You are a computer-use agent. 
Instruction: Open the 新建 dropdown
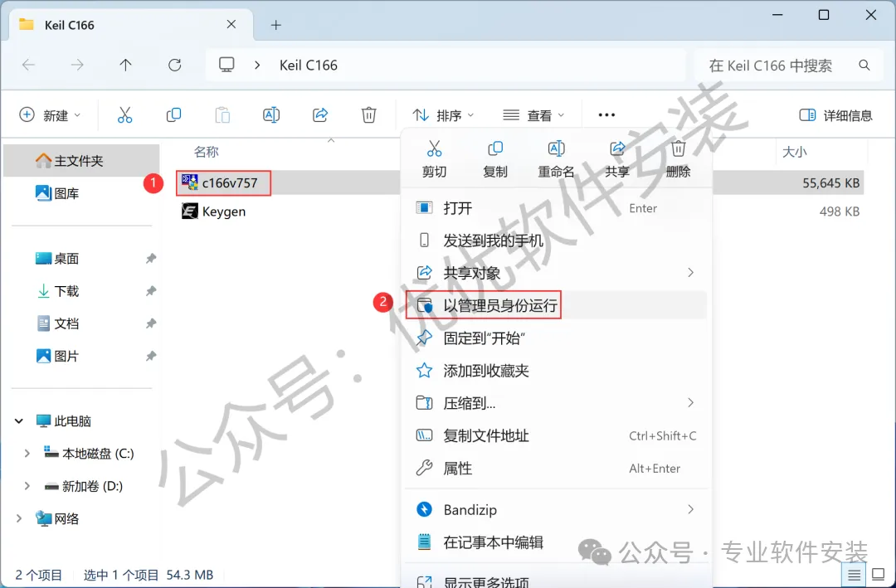pyautogui.click(x=51, y=115)
